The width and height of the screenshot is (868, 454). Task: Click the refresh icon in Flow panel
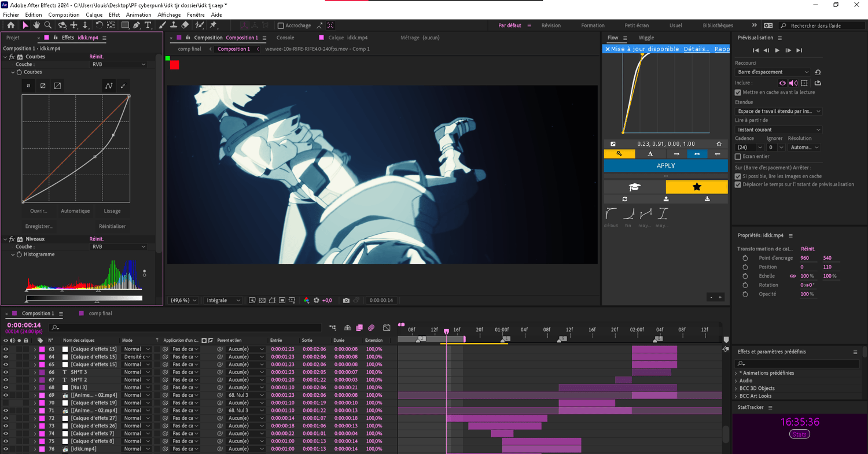pos(624,199)
